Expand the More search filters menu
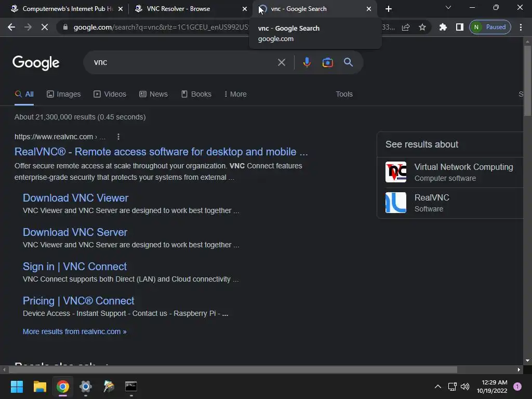The image size is (532, 399). (235, 95)
